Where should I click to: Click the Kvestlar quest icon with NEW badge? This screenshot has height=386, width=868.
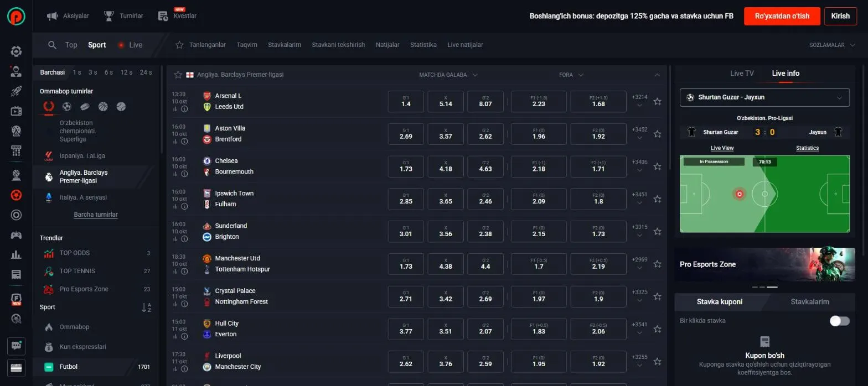pos(163,16)
